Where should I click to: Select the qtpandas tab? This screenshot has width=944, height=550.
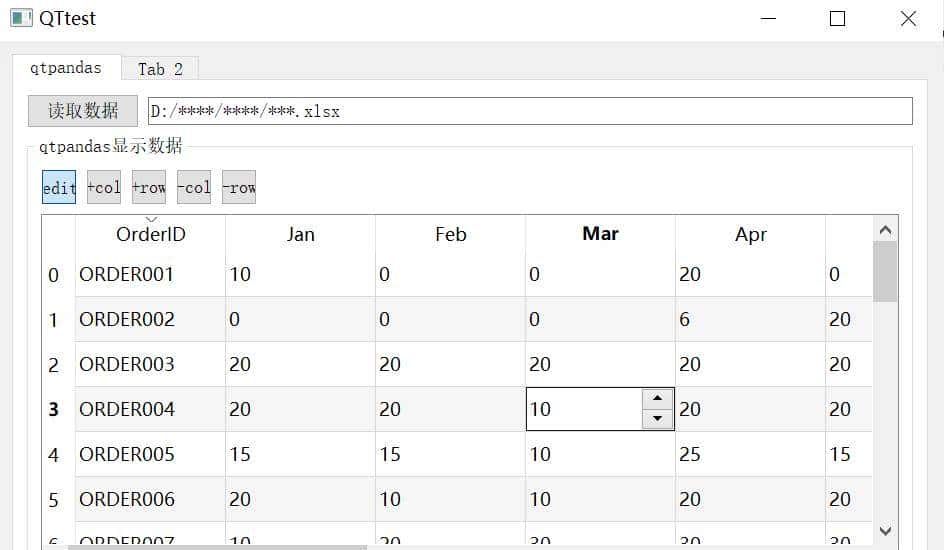point(66,68)
